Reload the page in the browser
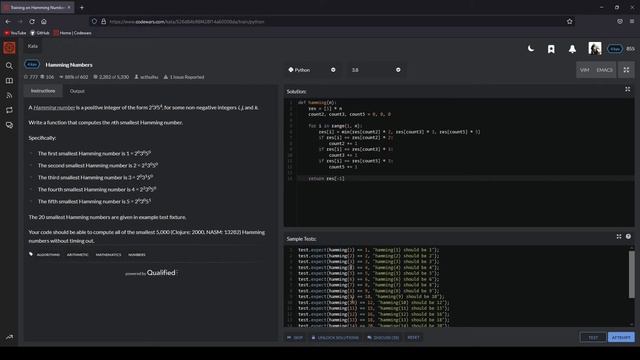Image resolution: width=640 pixels, height=360 pixels. [x=32, y=21]
